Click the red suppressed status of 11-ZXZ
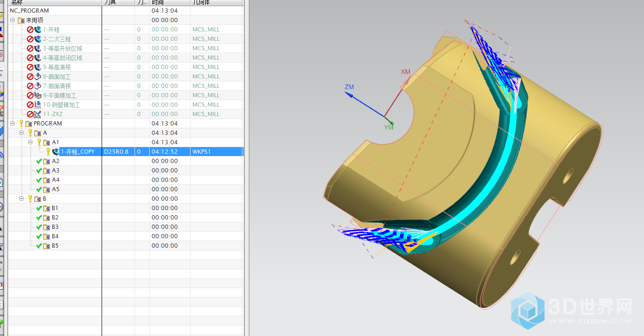Viewport: 644px width, 336px height. tap(30, 114)
